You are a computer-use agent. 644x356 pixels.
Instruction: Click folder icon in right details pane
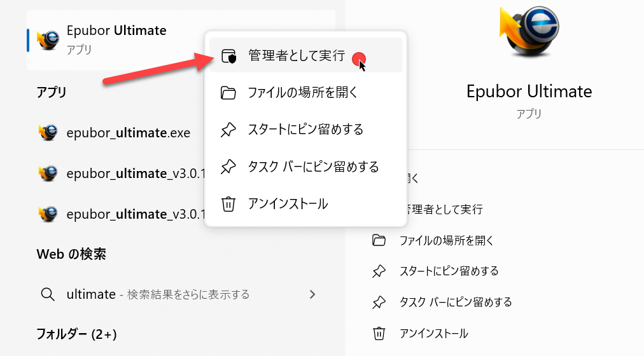click(379, 240)
